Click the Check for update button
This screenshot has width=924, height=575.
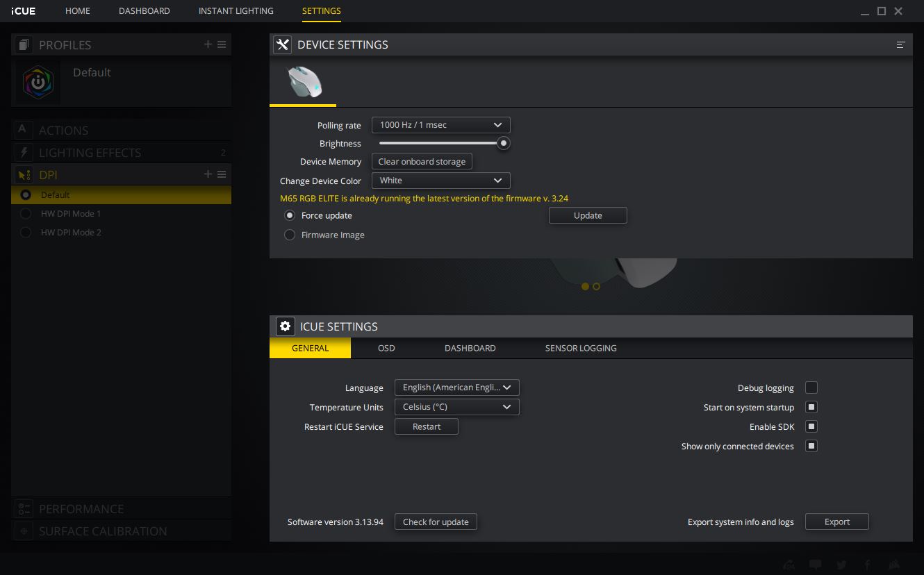click(x=436, y=522)
